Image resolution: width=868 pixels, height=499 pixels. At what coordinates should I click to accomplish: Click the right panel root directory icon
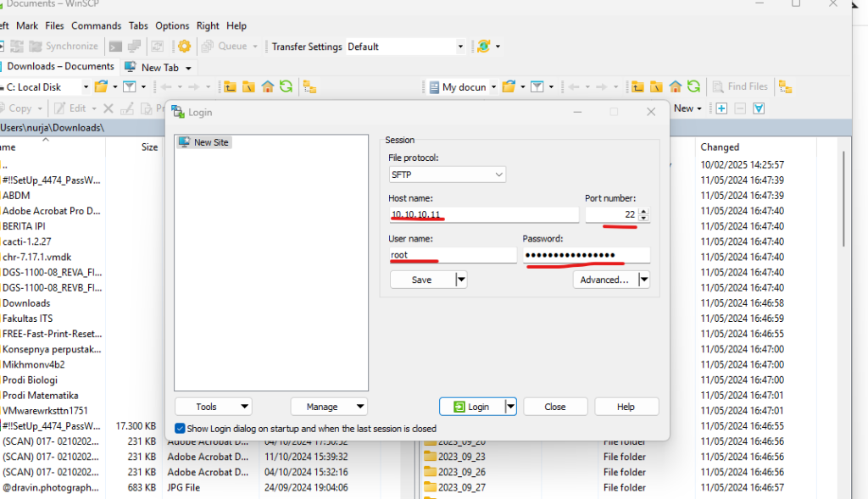[x=657, y=86]
